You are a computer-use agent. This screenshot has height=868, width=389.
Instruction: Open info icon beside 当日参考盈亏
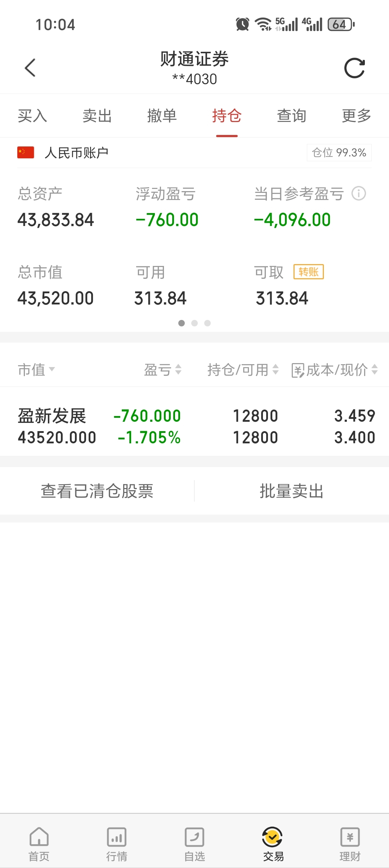359,193
